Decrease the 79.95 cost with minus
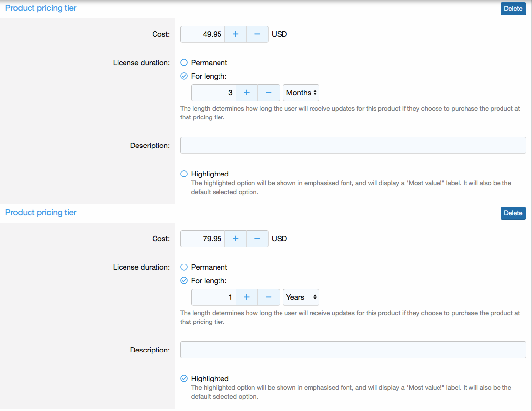The height and width of the screenshot is (411, 532). [257, 239]
